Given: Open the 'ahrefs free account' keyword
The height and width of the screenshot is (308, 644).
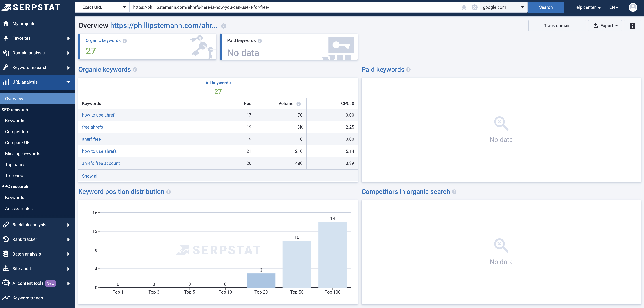Looking at the screenshot, I should pos(101,163).
